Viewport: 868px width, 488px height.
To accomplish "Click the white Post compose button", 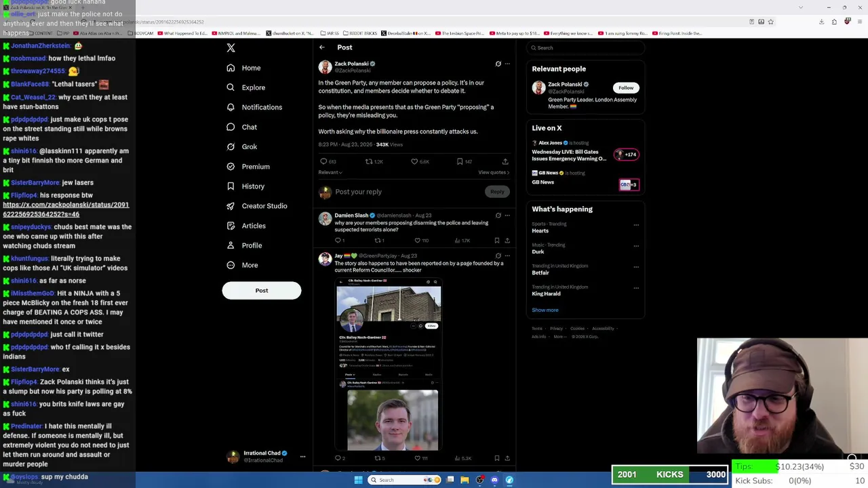I will tap(262, 291).
